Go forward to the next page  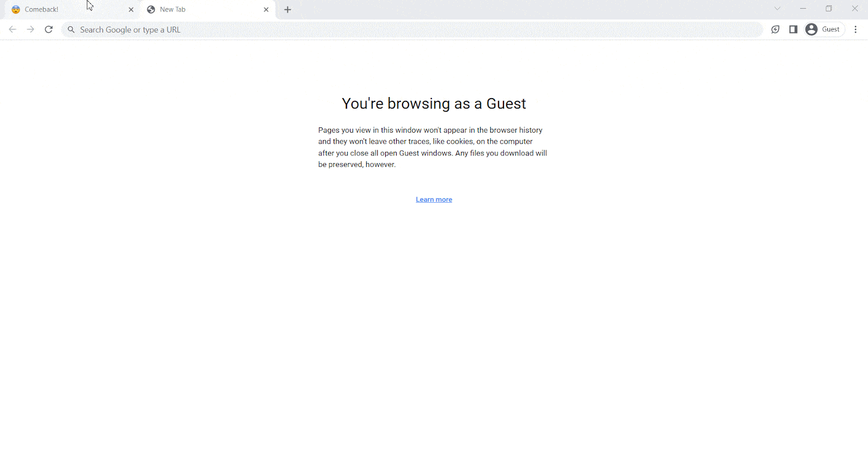click(30, 29)
